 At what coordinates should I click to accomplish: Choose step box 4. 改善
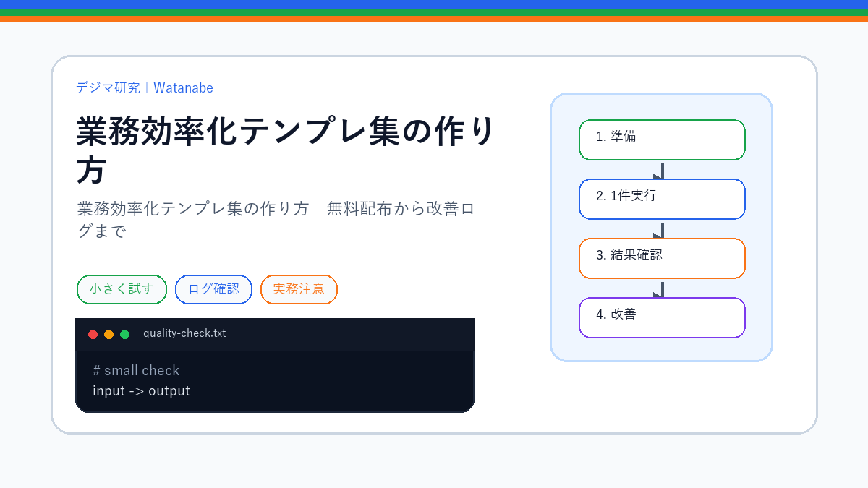pos(662,317)
